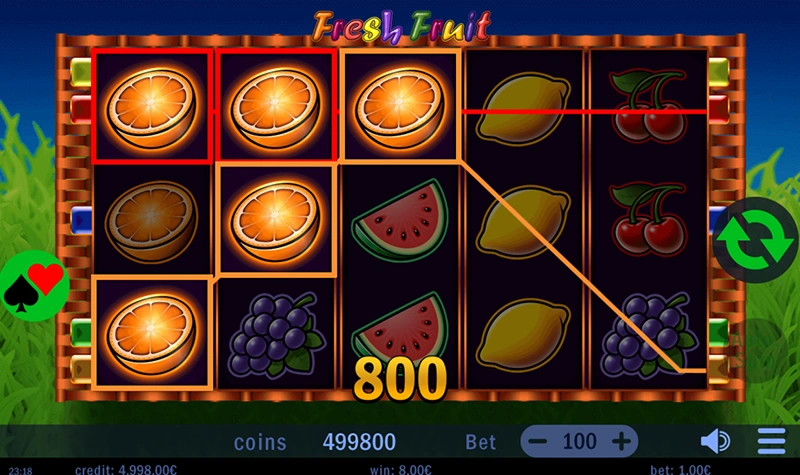The height and width of the screenshot is (475, 800).
Task: Click the top cherries symbol
Action: pyautogui.click(x=648, y=106)
